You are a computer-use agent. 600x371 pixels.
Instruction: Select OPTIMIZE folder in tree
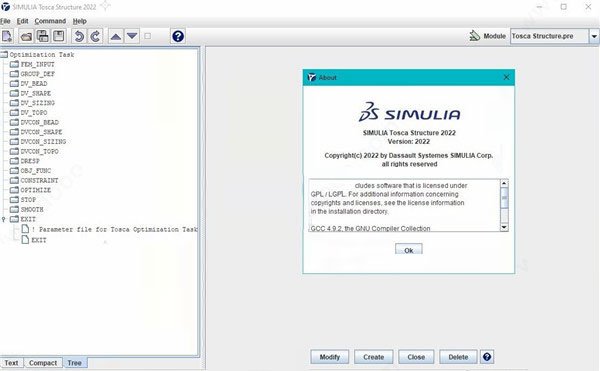tap(35, 190)
